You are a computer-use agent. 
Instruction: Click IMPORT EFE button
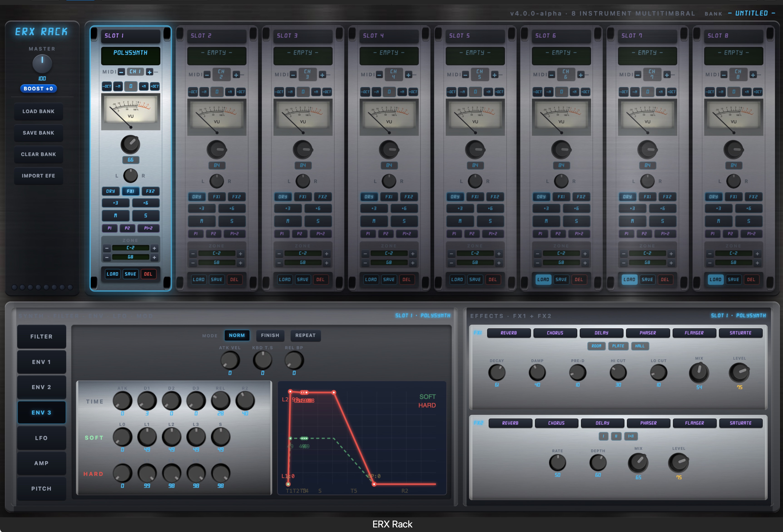(38, 176)
